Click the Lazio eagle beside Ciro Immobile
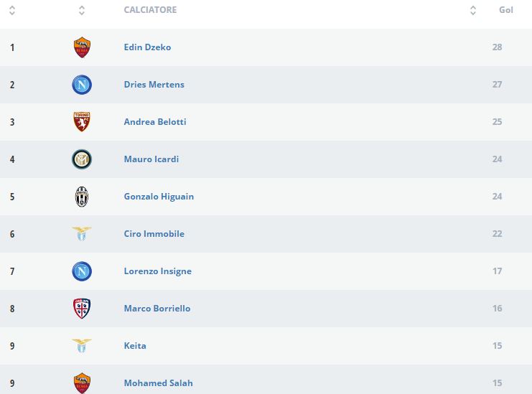This screenshot has height=394, width=532. (82, 234)
